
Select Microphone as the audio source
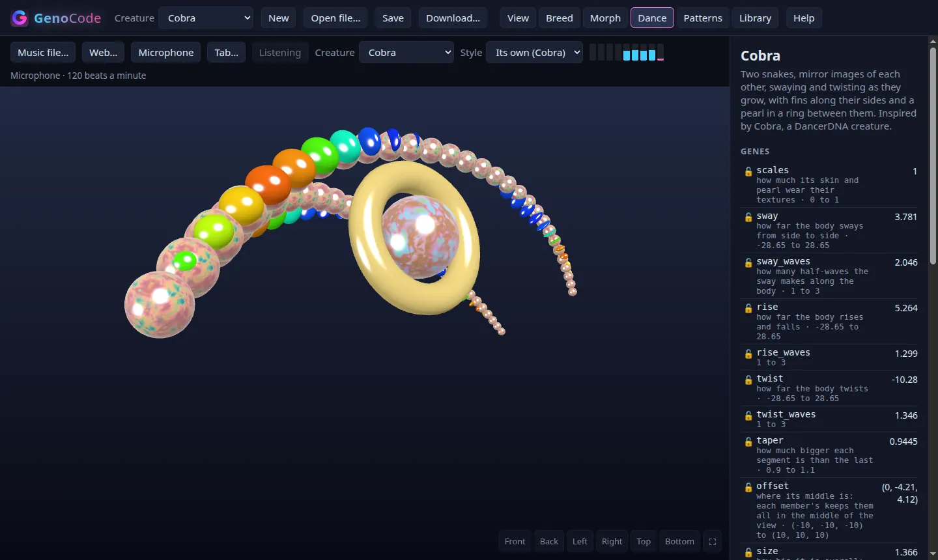pos(166,53)
